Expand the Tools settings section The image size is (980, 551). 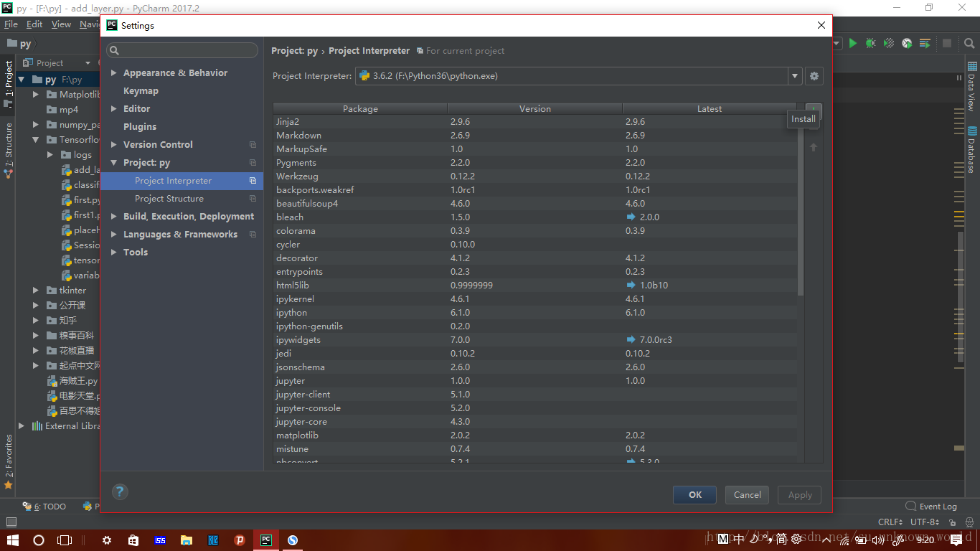(114, 253)
